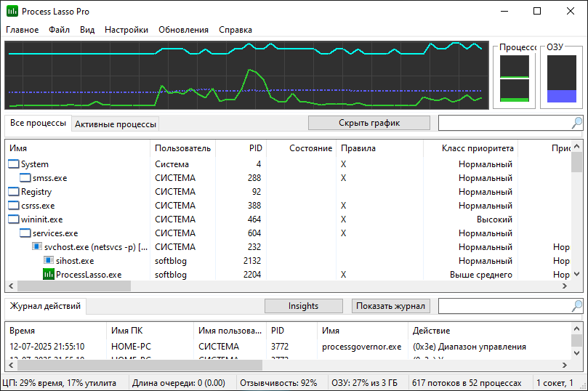Select the services.exe row name
Viewport: 588px width, 391px height.
coord(55,233)
